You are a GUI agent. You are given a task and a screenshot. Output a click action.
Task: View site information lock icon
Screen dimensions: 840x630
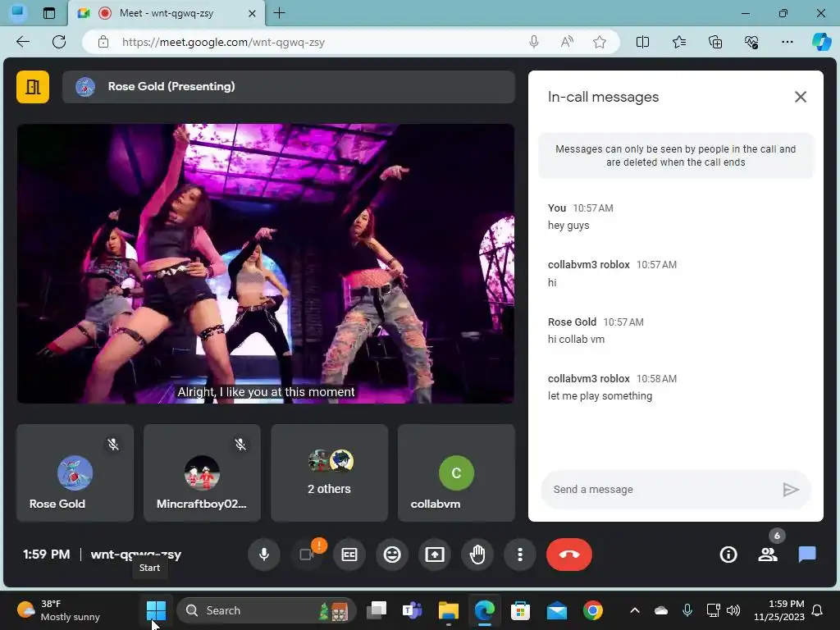(103, 43)
